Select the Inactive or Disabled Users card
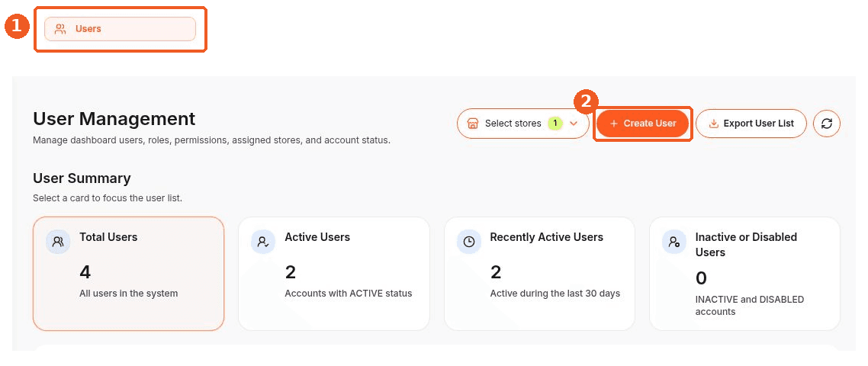868x366 pixels. pyautogui.click(x=744, y=274)
